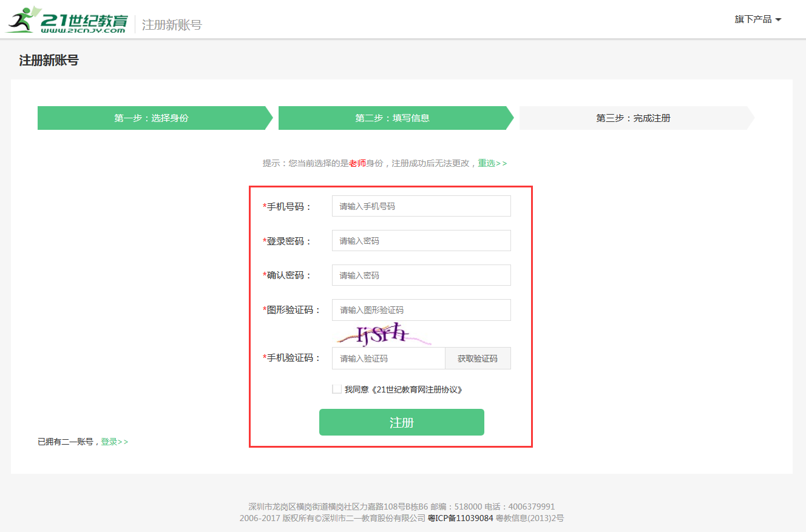Select step tab 第三步：完成注册
806x532 pixels.
pyautogui.click(x=637, y=118)
